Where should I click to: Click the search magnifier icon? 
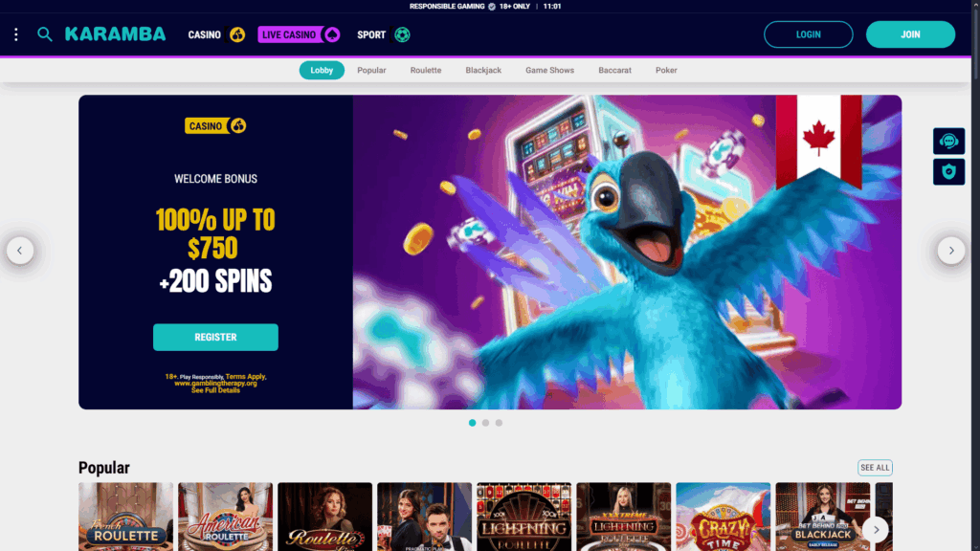(x=44, y=34)
